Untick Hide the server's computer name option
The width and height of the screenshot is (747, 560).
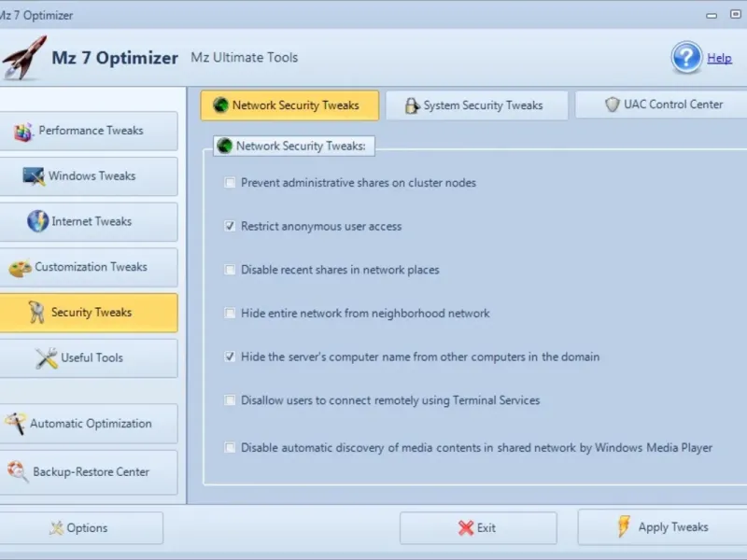tap(230, 357)
